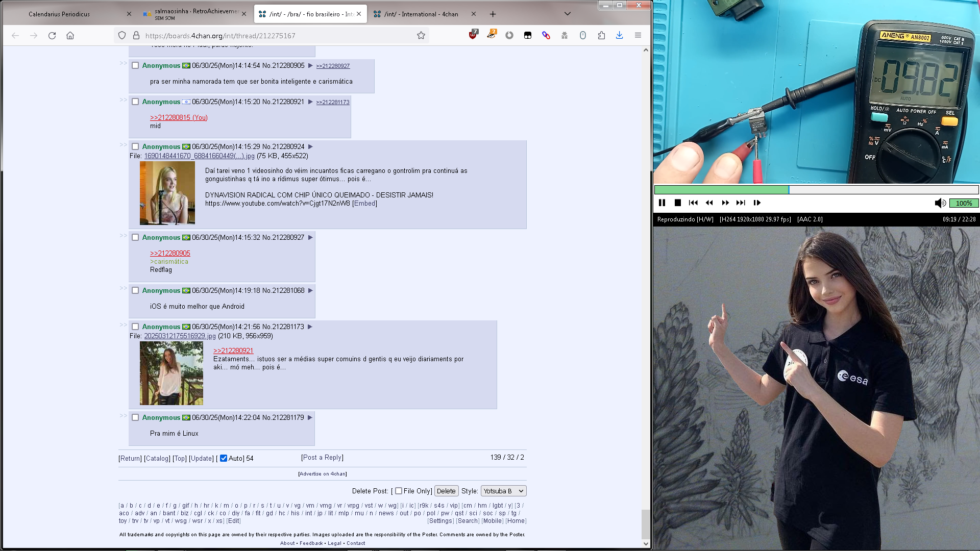
Task: Toggle the Auto update checkbox
Action: (x=224, y=458)
